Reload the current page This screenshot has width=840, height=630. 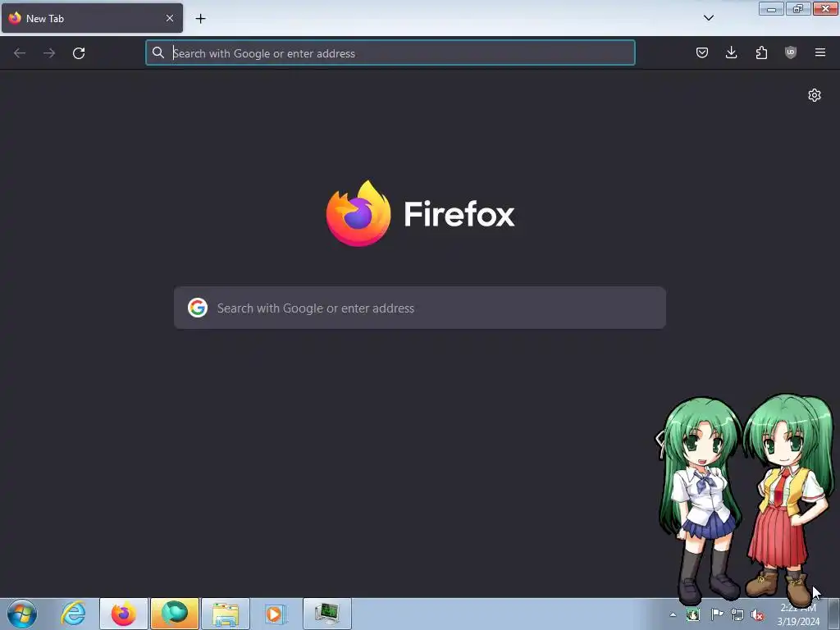[x=79, y=53]
